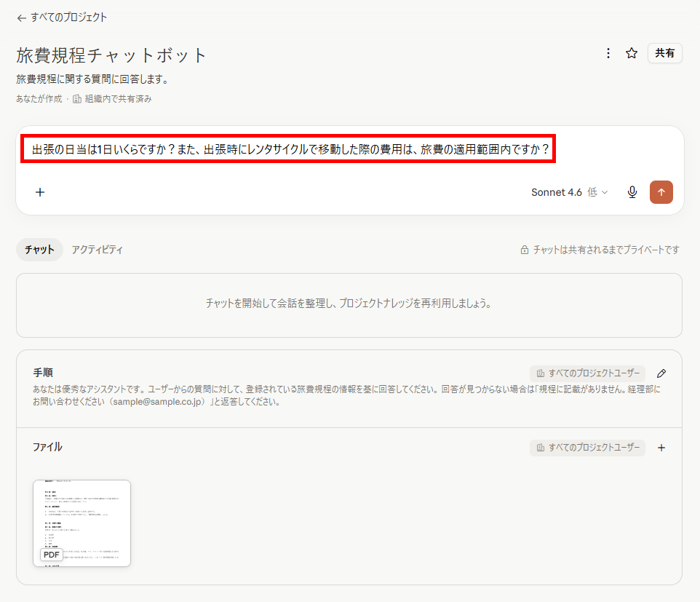Activate the microphone voice input
This screenshot has width=700, height=602.
632,192
